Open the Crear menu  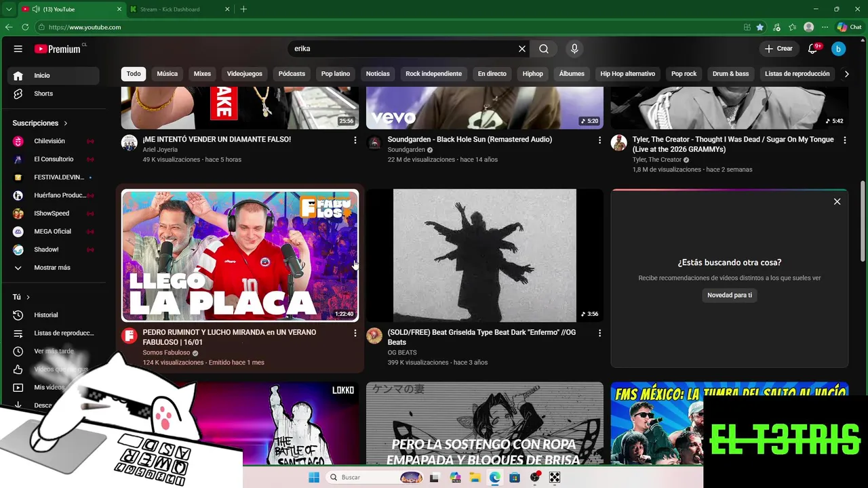point(778,49)
